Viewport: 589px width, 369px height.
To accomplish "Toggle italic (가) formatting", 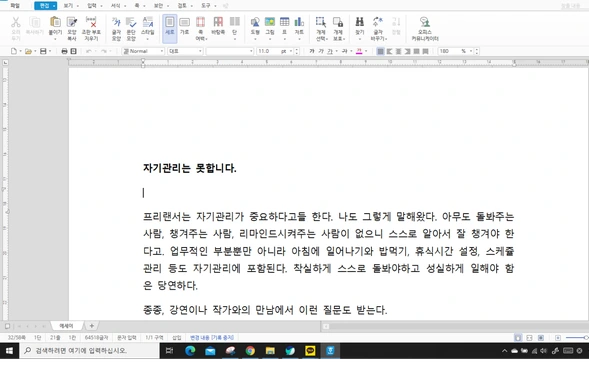I will pyautogui.click(x=321, y=51).
